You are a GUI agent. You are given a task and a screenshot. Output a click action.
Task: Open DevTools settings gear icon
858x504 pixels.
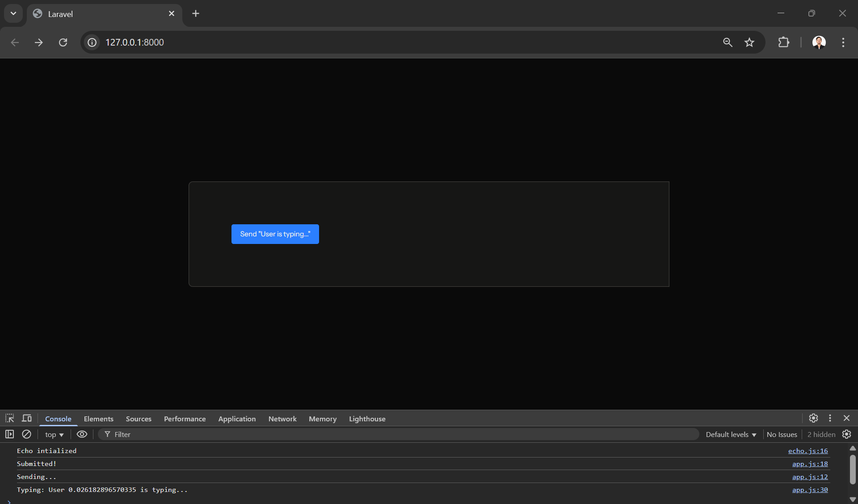pos(813,418)
